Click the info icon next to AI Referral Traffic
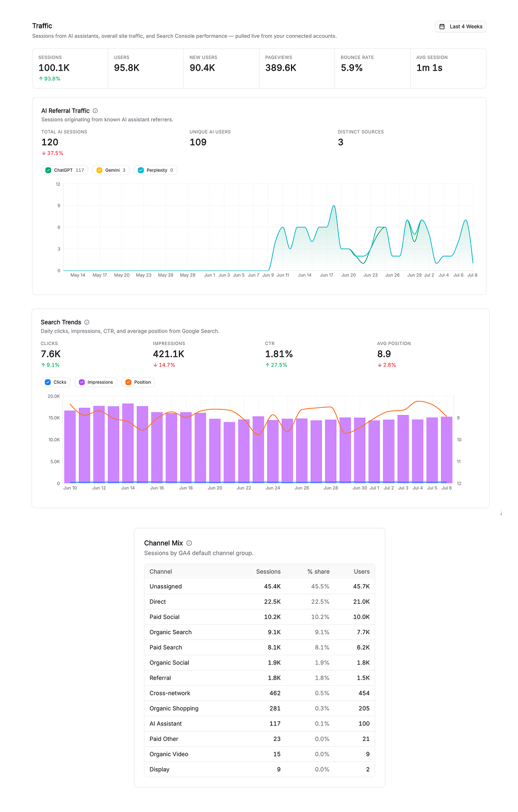The width and height of the screenshot is (518, 812). click(x=95, y=111)
